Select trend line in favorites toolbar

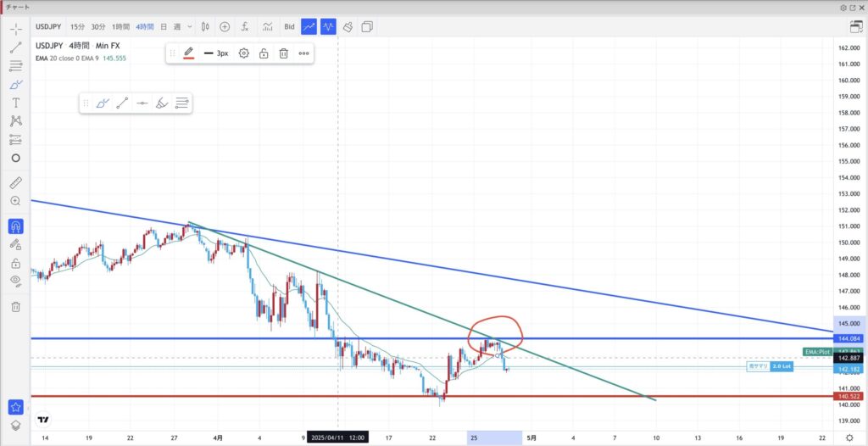[x=122, y=103]
